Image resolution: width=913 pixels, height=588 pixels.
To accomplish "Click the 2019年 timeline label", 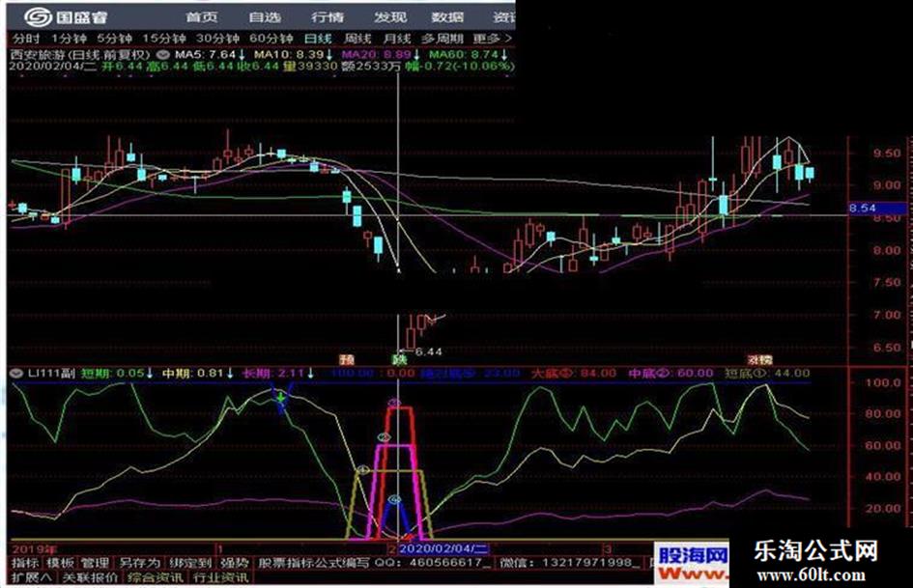I will [x=35, y=549].
